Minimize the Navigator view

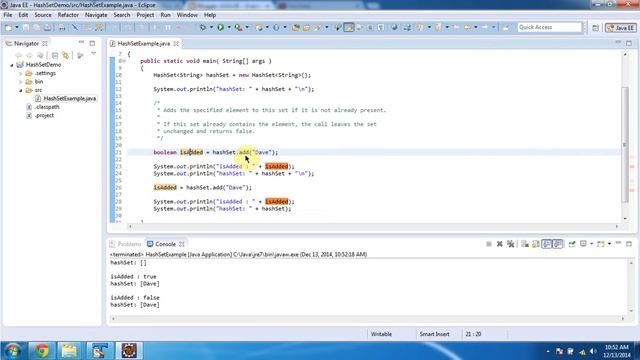coord(81,42)
